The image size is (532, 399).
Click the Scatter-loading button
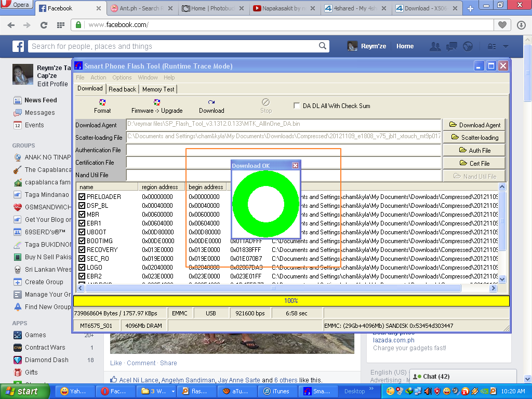click(474, 138)
